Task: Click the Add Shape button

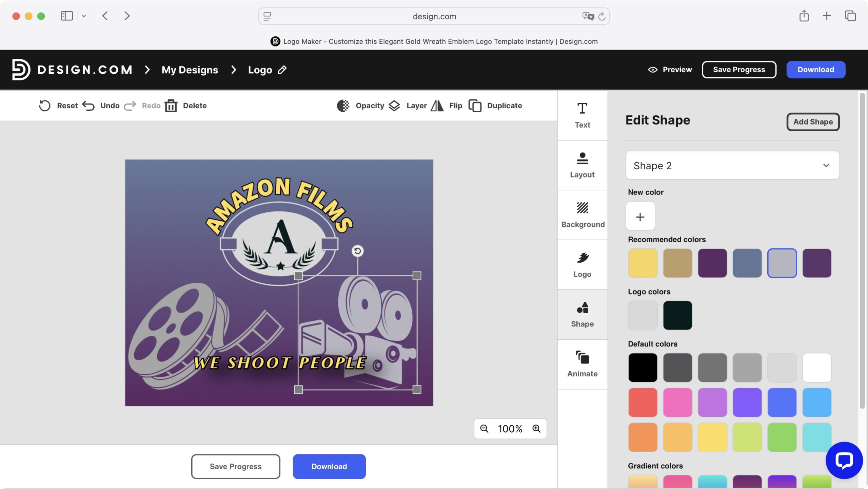Action: [813, 122]
